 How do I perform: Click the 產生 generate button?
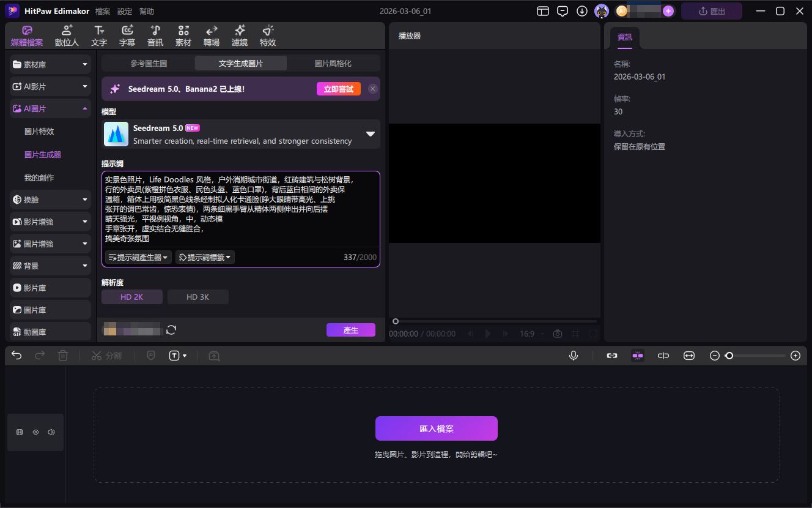350,330
